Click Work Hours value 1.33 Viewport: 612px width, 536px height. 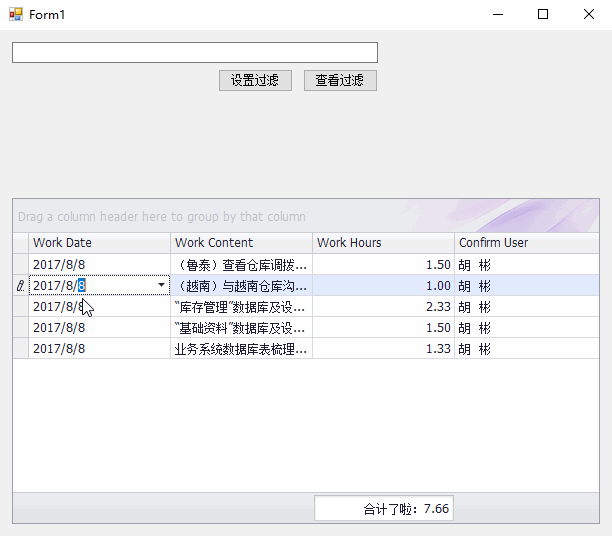pos(383,349)
